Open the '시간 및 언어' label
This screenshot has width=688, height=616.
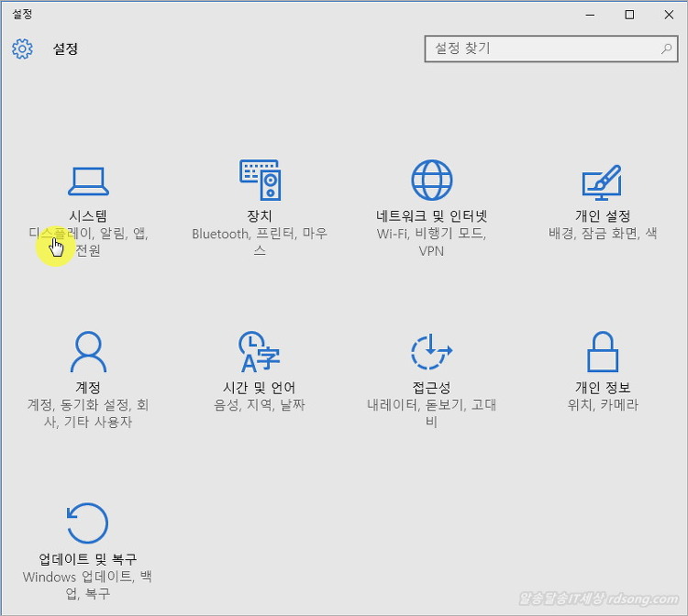click(x=259, y=388)
